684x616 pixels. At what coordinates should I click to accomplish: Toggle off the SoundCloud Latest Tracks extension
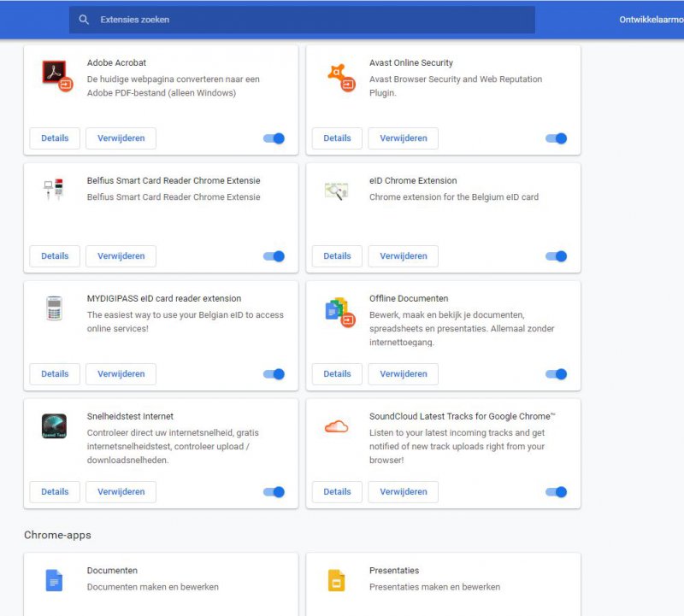pos(556,492)
